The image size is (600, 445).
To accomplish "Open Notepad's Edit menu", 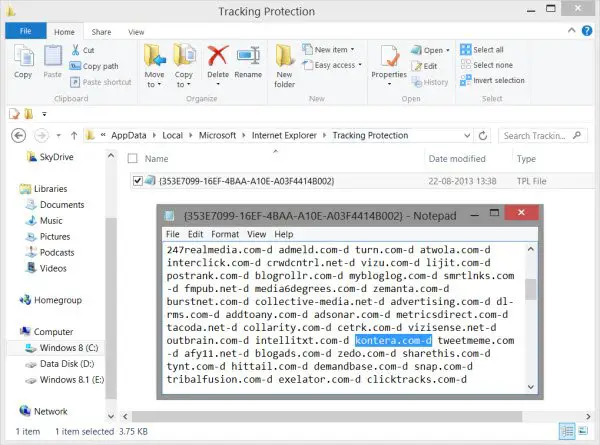I will click(196, 234).
